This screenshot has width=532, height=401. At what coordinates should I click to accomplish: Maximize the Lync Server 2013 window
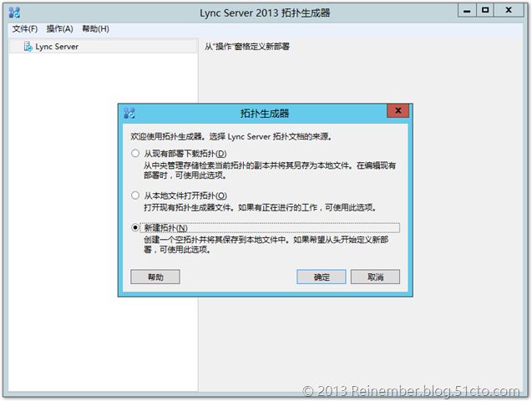(485, 10)
